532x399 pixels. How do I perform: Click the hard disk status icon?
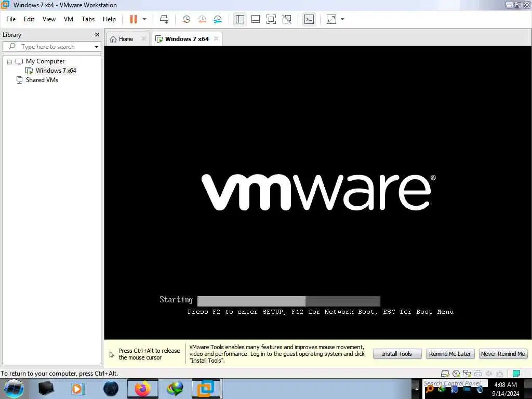pyautogui.click(x=445, y=374)
